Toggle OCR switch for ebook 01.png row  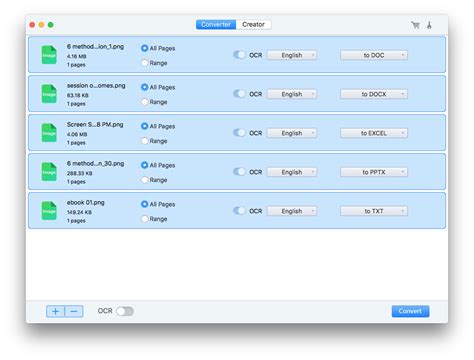tap(239, 211)
